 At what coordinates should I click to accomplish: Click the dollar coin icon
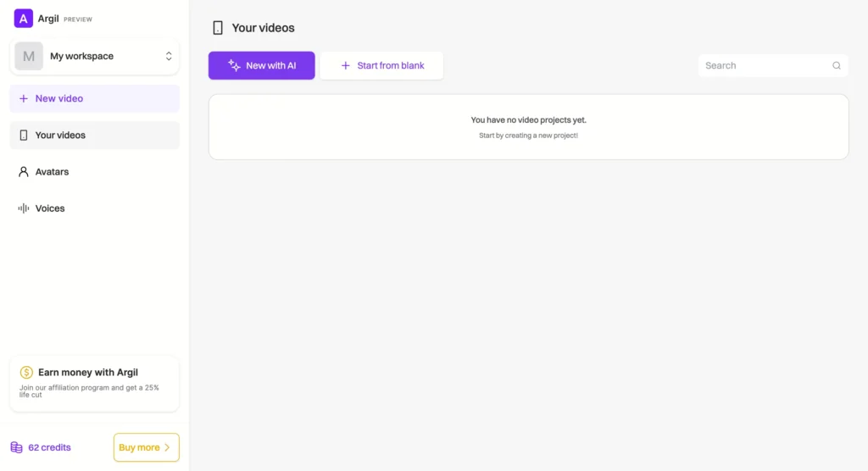[x=26, y=372]
